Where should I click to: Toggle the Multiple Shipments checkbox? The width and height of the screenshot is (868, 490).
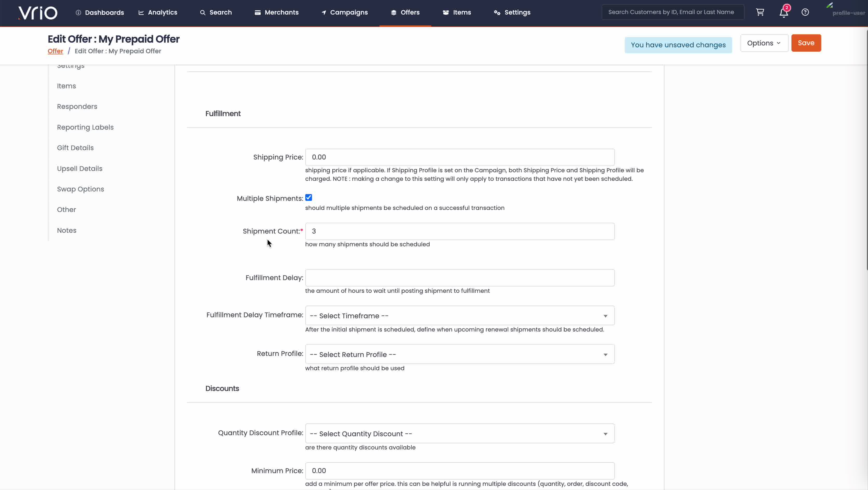tap(309, 198)
